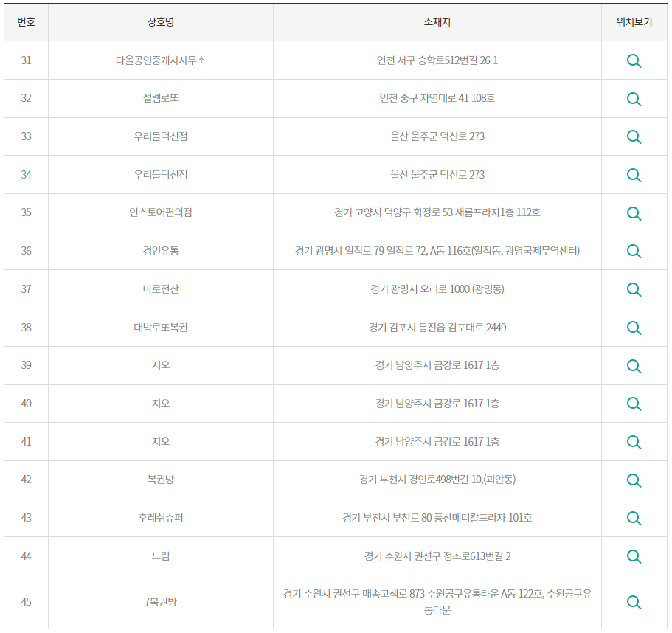Click address 경기 수원시 권선구 매송고색로 873
This screenshot has width=672, height=633.
(x=437, y=602)
